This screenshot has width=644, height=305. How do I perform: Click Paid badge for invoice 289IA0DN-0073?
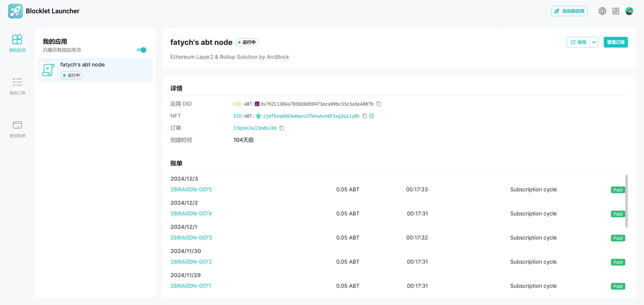[618, 238]
